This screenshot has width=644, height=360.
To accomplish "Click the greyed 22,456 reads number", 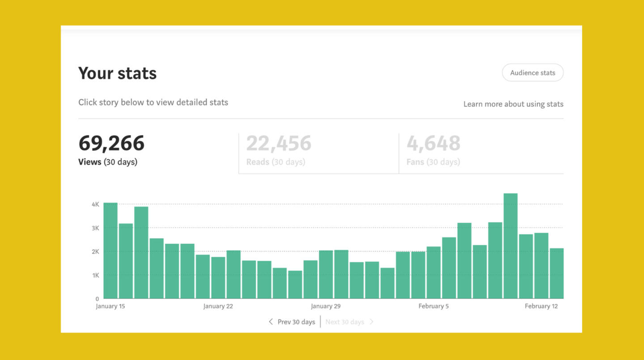I will pyautogui.click(x=279, y=143).
